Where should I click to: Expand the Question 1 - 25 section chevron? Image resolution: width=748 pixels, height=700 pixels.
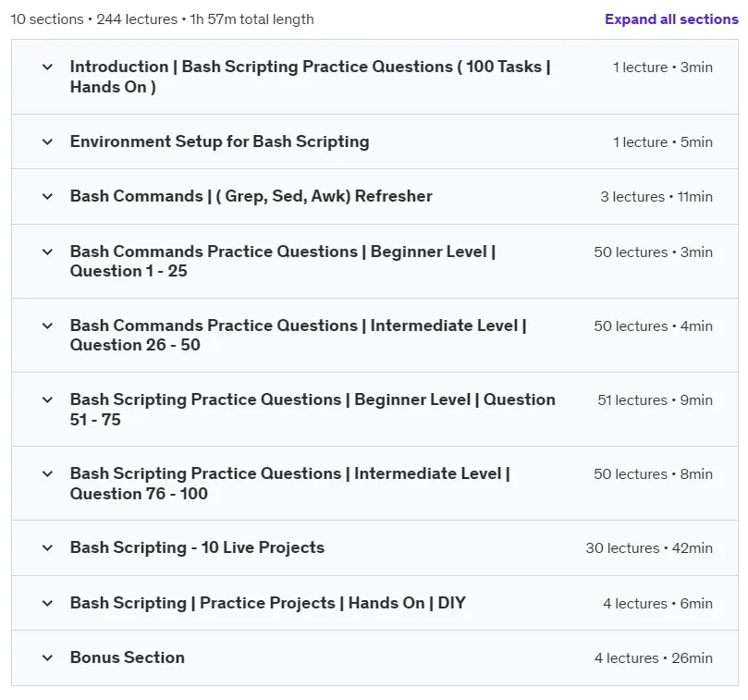tap(47, 252)
